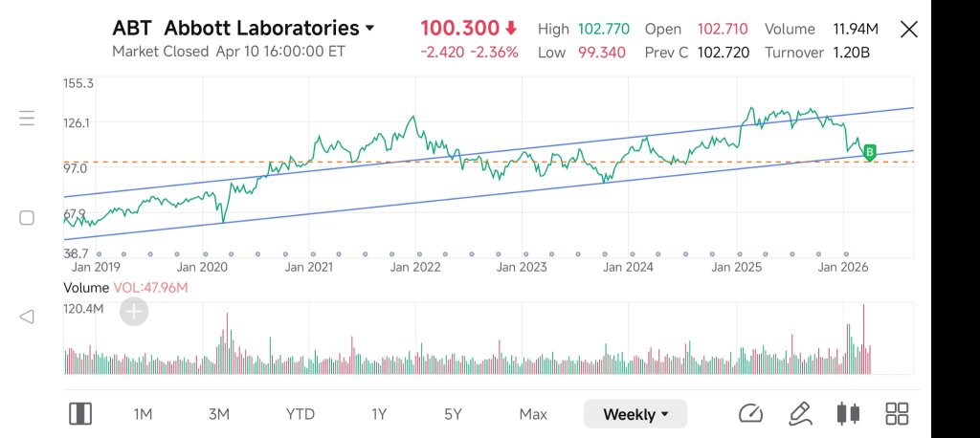Image resolution: width=980 pixels, height=438 pixels.
Task: Toggle the split-panel layout icon
Action: (x=80, y=414)
